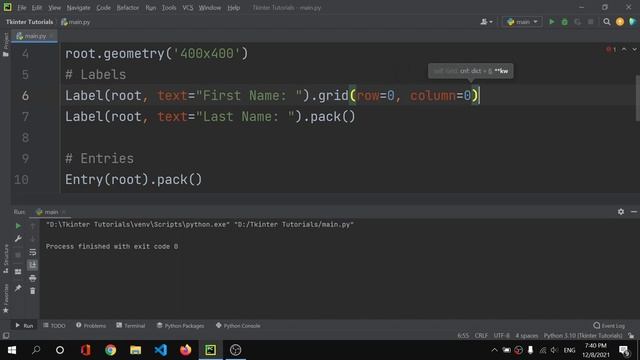
Task: Change CRLF line separator in status bar
Action: (x=481, y=336)
